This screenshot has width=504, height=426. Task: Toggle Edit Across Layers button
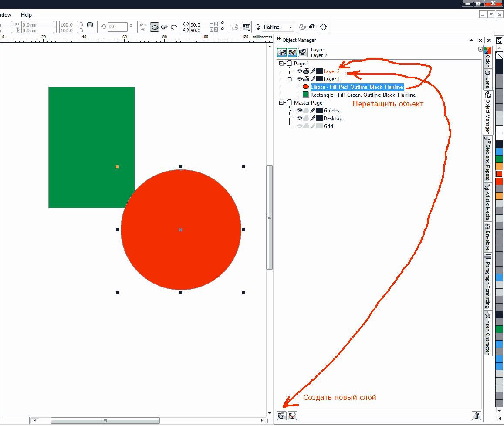[292, 52]
